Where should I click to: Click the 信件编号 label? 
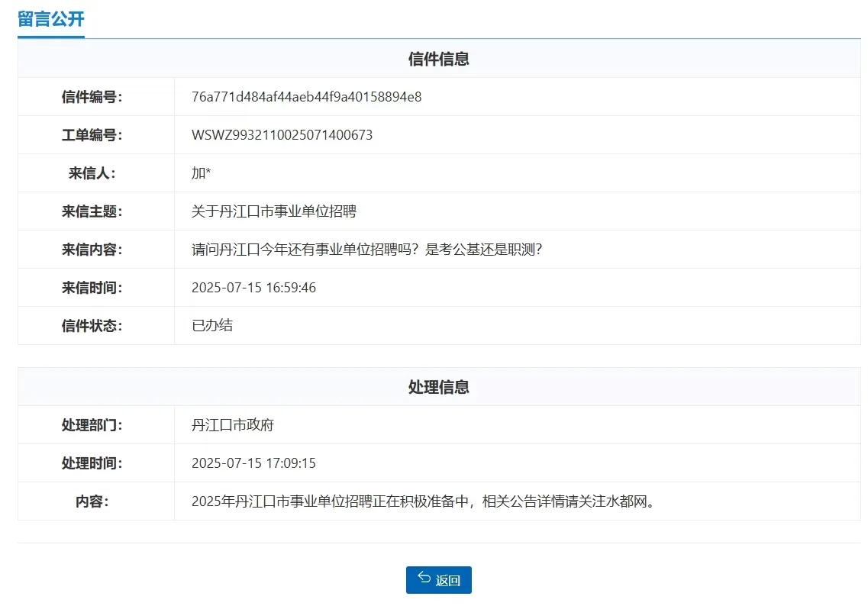[x=92, y=97]
